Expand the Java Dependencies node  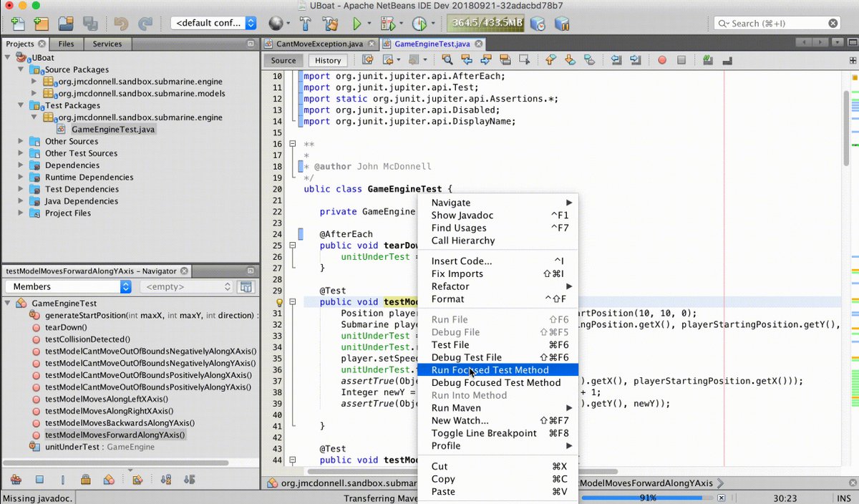click(x=21, y=201)
